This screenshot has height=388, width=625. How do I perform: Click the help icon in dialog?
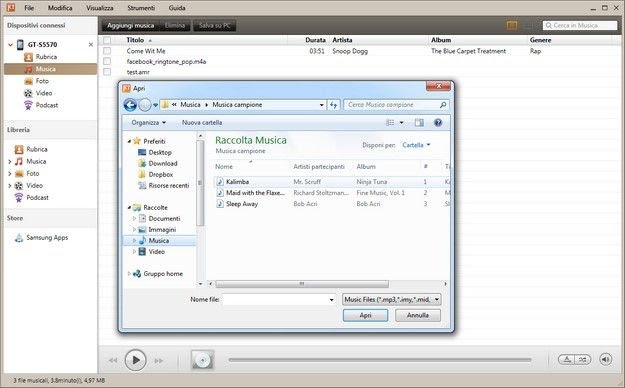(438, 122)
